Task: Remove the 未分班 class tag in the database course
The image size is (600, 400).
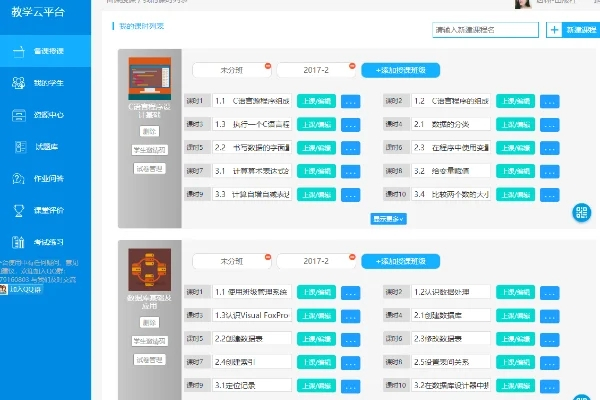Action: [x=268, y=257]
